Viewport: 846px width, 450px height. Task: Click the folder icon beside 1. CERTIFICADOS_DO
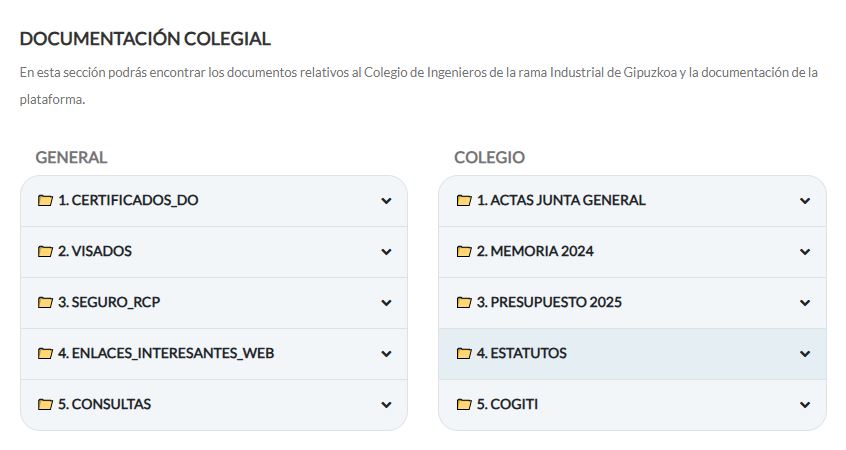click(45, 201)
